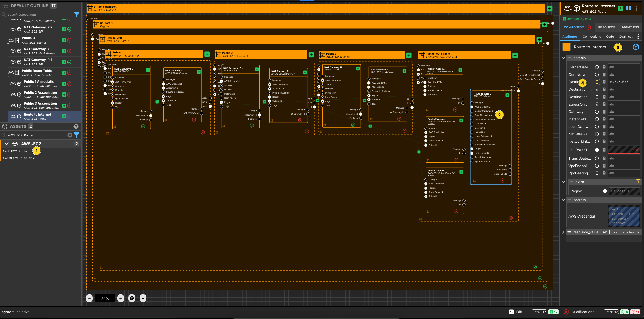Switch to the RESOURCE tab
The width and height of the screenshot is (644, 319).
(606, 27)
